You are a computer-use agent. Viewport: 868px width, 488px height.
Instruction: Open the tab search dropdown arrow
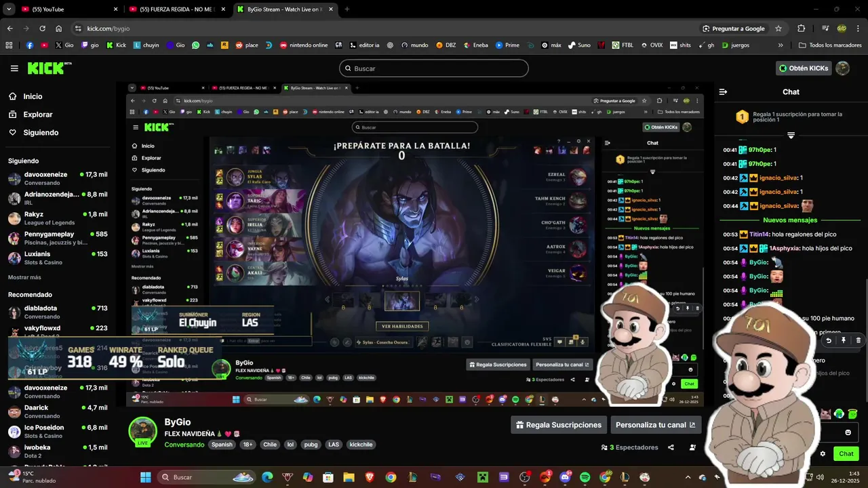coord(9,9)
